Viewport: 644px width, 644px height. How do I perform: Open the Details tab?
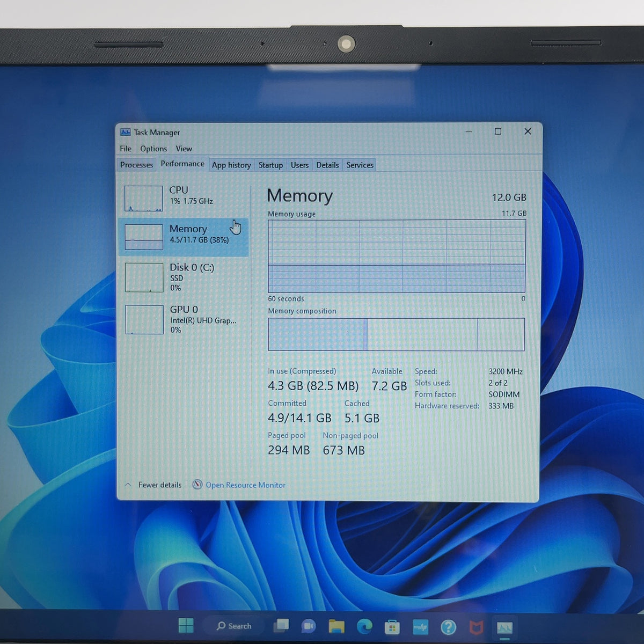coord(327,165)
